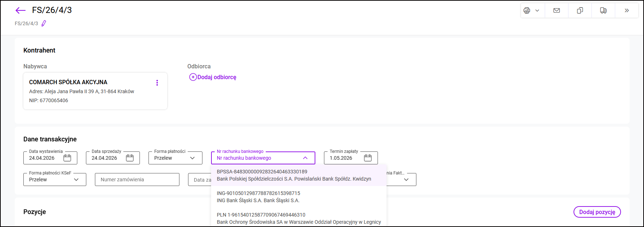Image resolution: width=644 pixels, height=227 pixels.
Task: Click the Dodaj pozycję button
Action: (597, 212)
